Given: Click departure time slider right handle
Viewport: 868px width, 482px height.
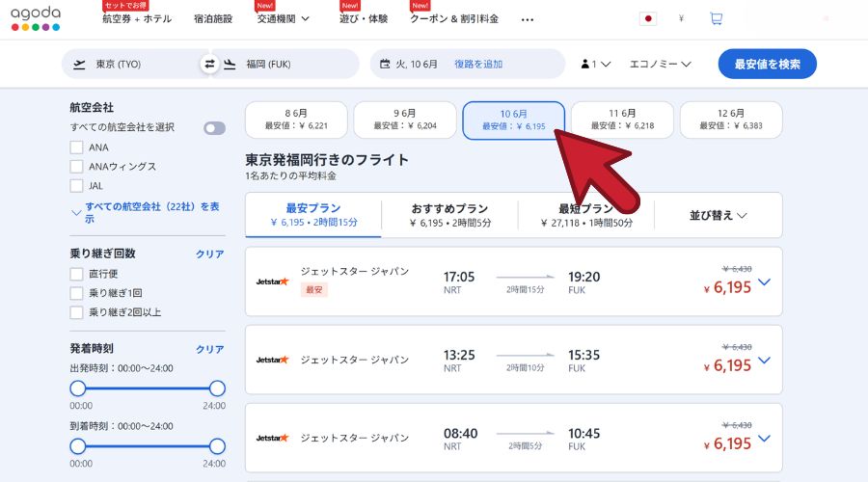Looking at the screenshot, I should coord(217,388).
